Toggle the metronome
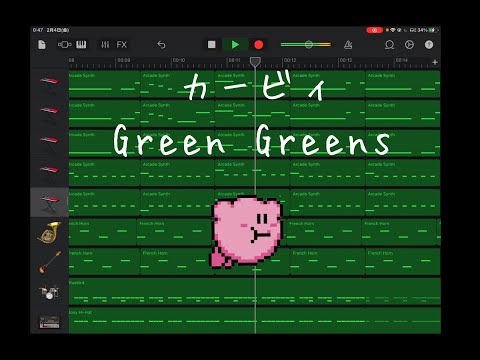This screenshot has width=480, height=360. 348,45
